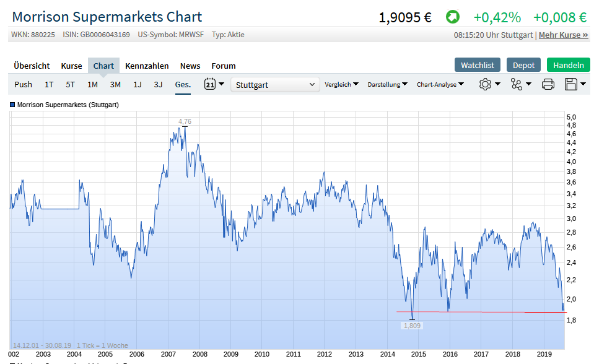Click the 14.12.01 - 30.08.19 date range text

click(42, 345)
